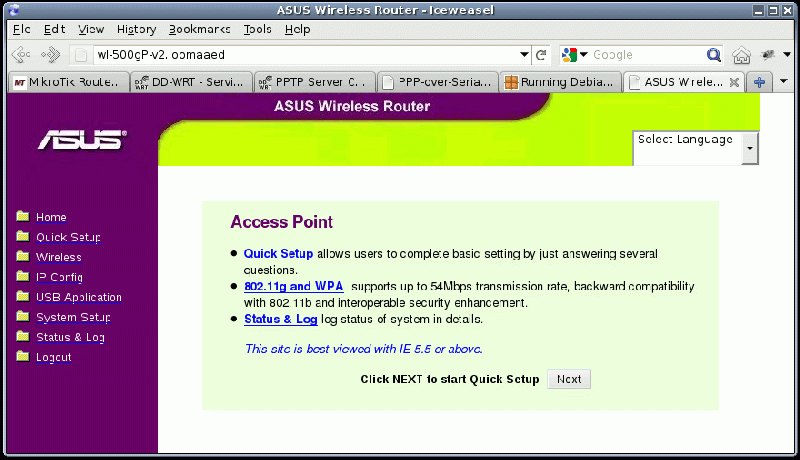Open the Tools menu
Image resolution: width=800 pixels, height=460 pixels.
(x=258, y=30)
